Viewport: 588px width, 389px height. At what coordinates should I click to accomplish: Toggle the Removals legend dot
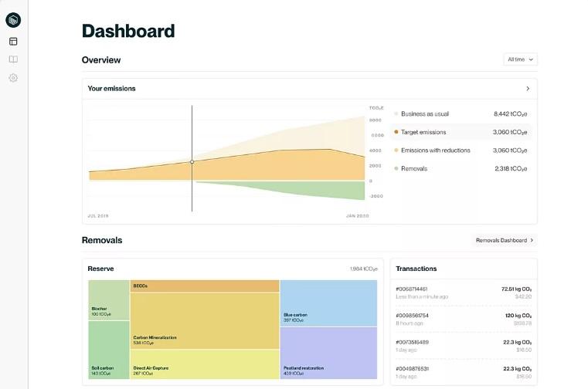(396, 168)
